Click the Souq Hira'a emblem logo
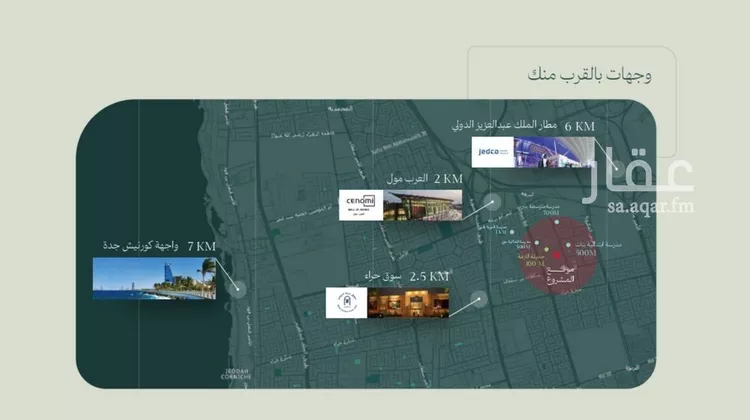Viewport: 750px width, 420px height. pyautogui.click(x=346, y=303)
